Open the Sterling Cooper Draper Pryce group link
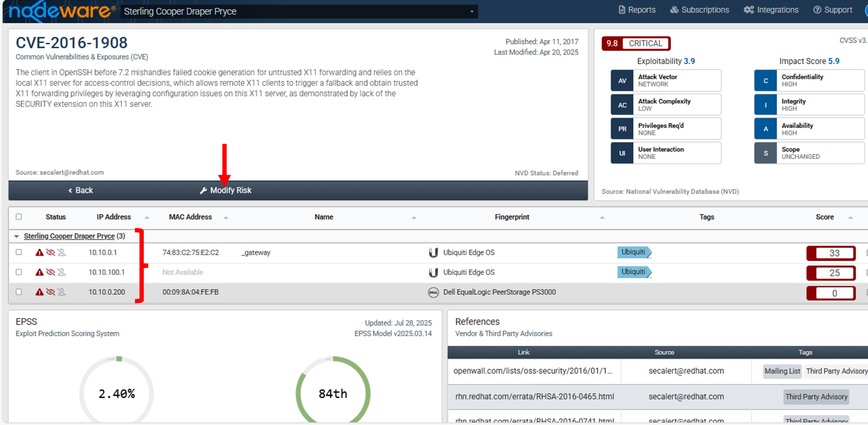This screenshot has height=425, width=868. pos(69,236)
